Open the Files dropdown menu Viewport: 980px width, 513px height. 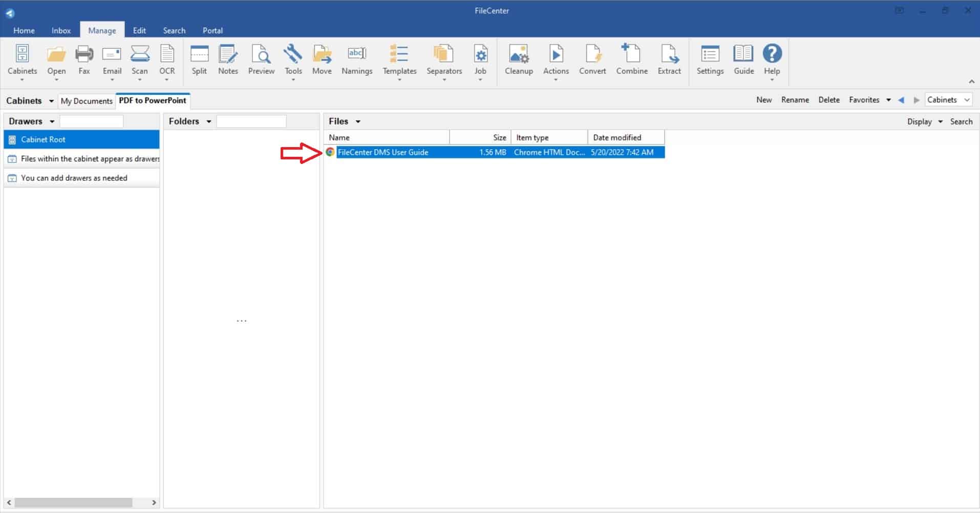click(x=358, y=121)
